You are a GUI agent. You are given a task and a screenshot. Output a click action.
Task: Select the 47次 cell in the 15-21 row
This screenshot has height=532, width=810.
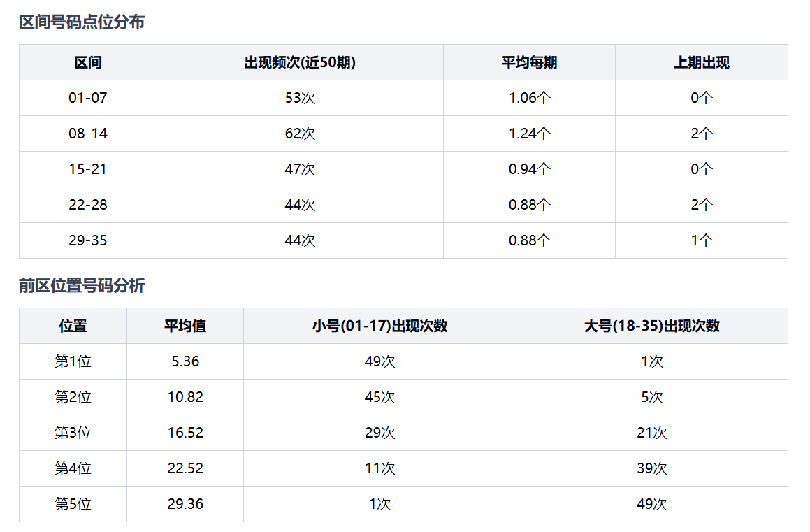pos(300,169)
